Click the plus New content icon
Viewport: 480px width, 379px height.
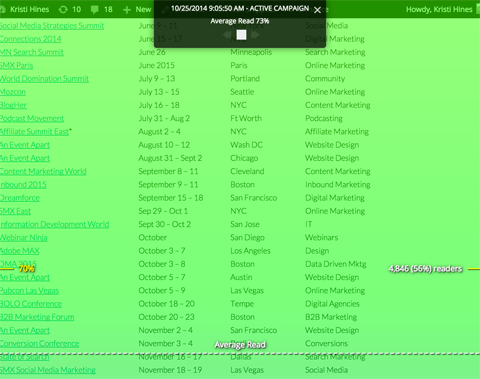[x=127, y=10]
